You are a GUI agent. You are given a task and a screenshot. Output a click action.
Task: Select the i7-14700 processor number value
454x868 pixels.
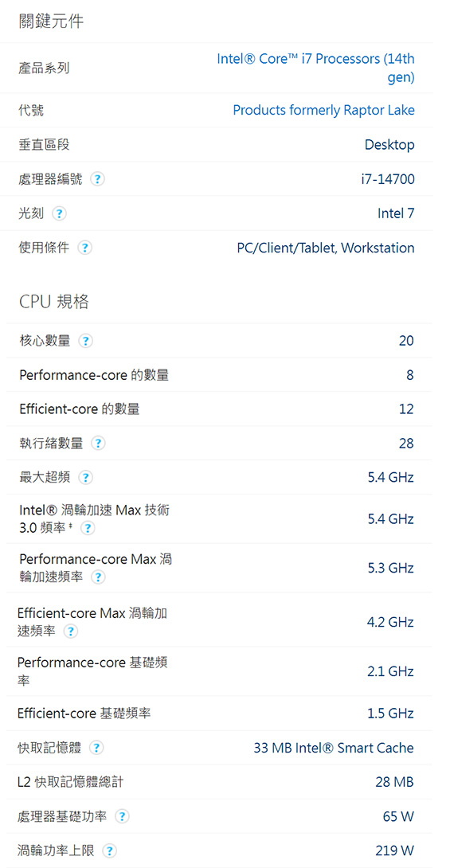coord(387,179)
